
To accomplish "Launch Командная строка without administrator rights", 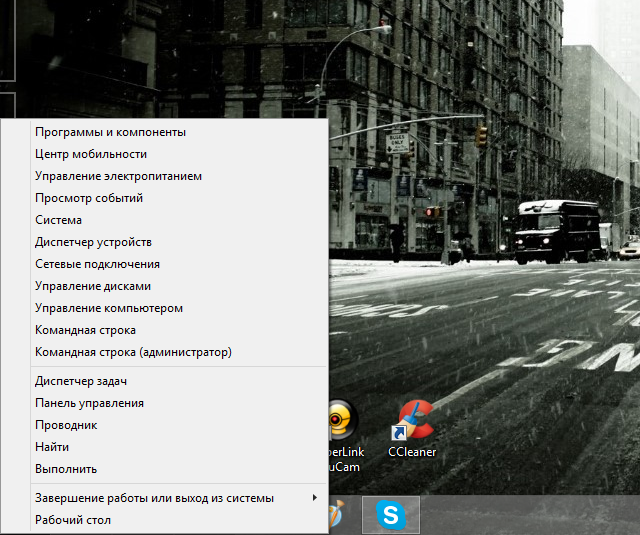I will [85, 330].
